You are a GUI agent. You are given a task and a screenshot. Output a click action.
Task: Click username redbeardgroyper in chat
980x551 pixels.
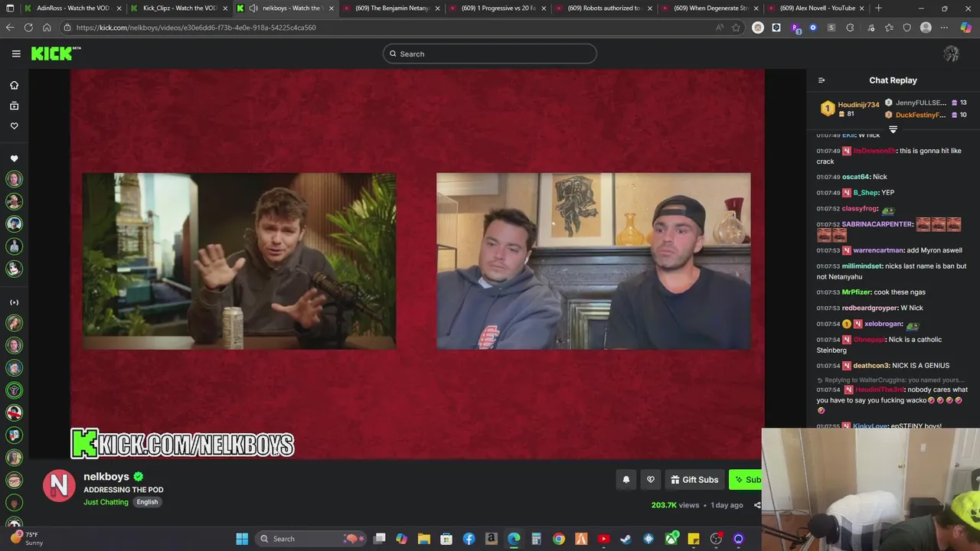(x=869, y=308)
